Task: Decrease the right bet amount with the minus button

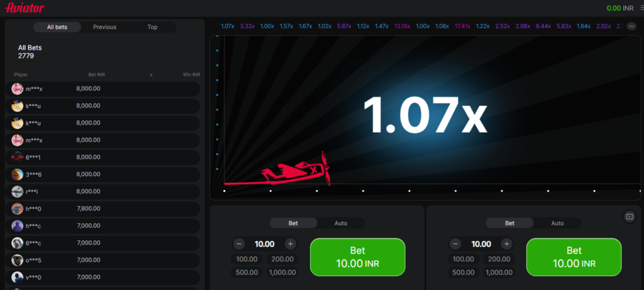Action: point(456,243)
